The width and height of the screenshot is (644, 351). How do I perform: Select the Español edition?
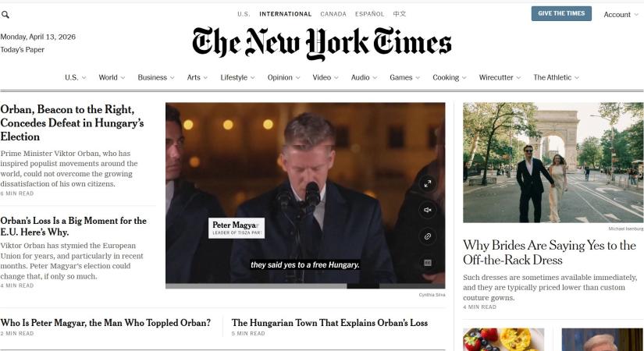[370, 14]
